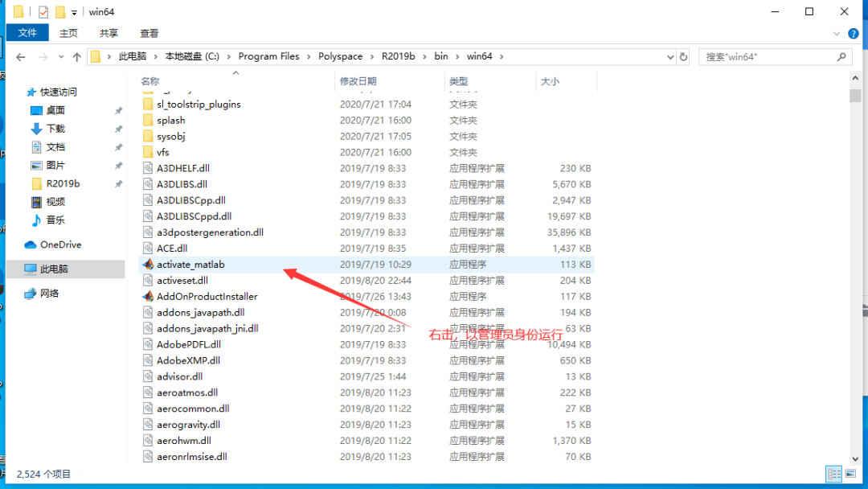Click the activeset.dll file icon
Screen dimensions: 868x489
pyautogui.click(x=148, y=280)
